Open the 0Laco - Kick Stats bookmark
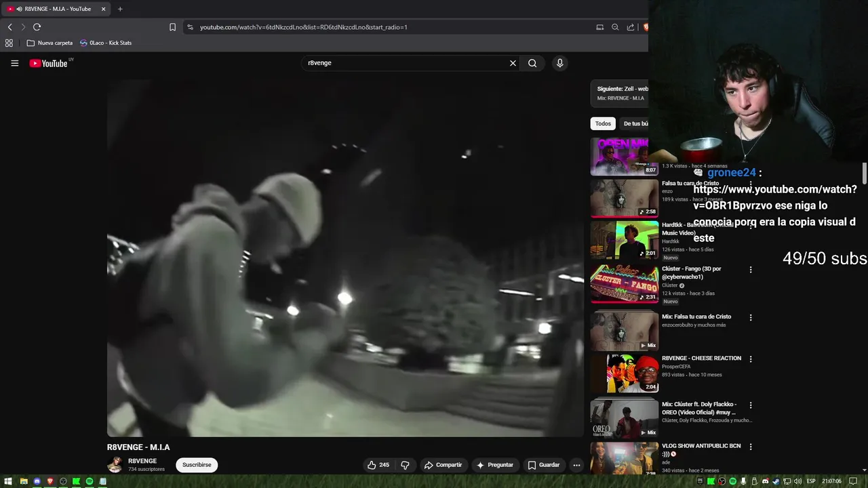The image size is (868, 488). point(106,43)
